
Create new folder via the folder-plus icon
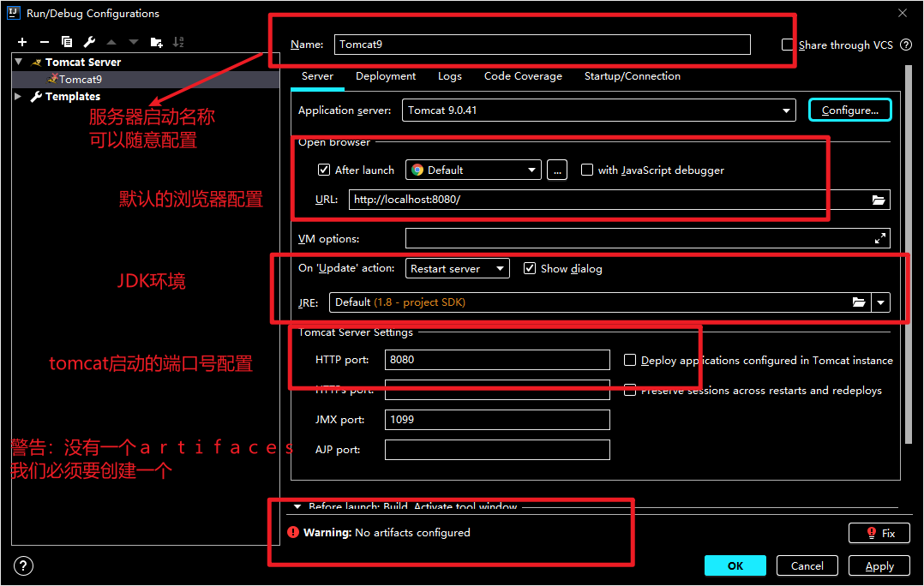(x=157, y=42)
